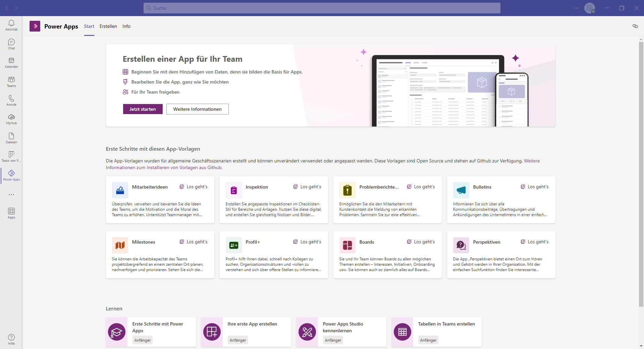Click the link icon at top right

point(635,26)
